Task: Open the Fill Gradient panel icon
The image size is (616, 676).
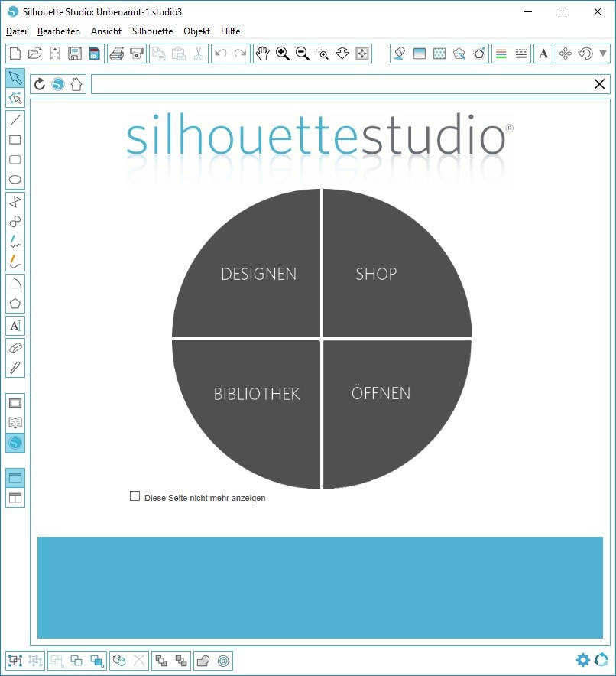Action: tap(420, 54)
